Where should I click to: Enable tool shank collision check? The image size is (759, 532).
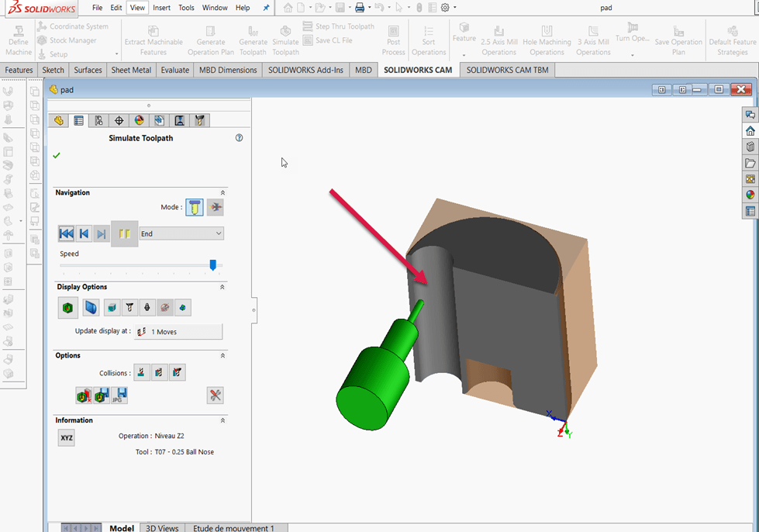[159, 373]
